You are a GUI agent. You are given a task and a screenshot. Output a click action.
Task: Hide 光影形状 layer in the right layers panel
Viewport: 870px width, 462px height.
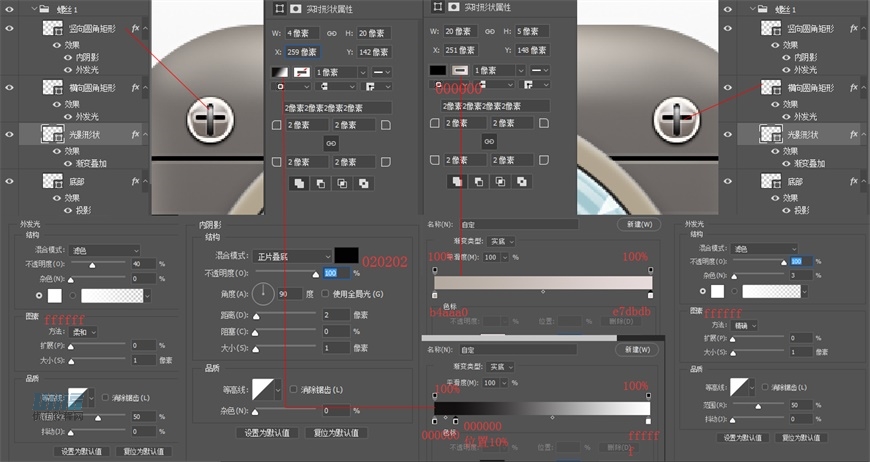pyautogui.click(x=727, y=134)
